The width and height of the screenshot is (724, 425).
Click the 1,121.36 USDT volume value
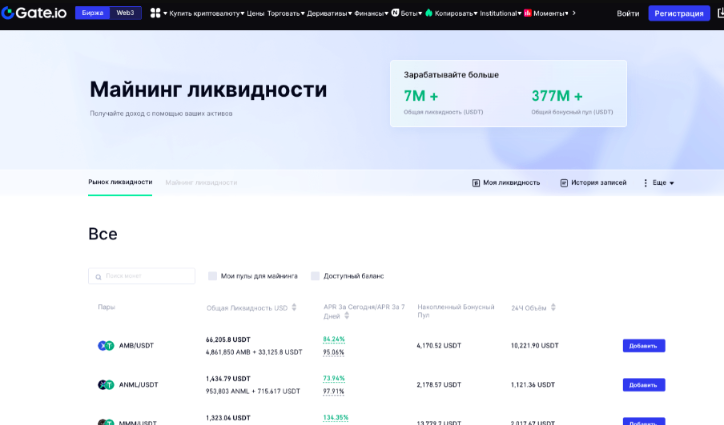pos(533,385)
